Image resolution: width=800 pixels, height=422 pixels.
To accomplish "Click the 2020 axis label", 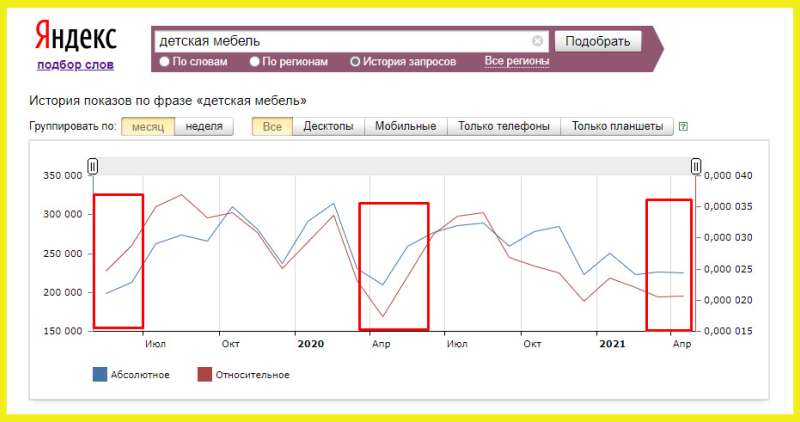I will 311,344.
